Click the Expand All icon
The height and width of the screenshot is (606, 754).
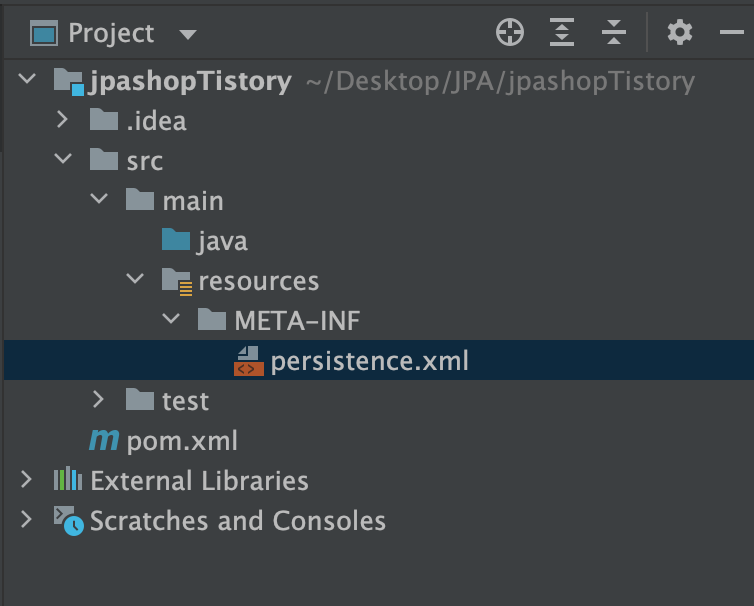[x=562, y=33]
